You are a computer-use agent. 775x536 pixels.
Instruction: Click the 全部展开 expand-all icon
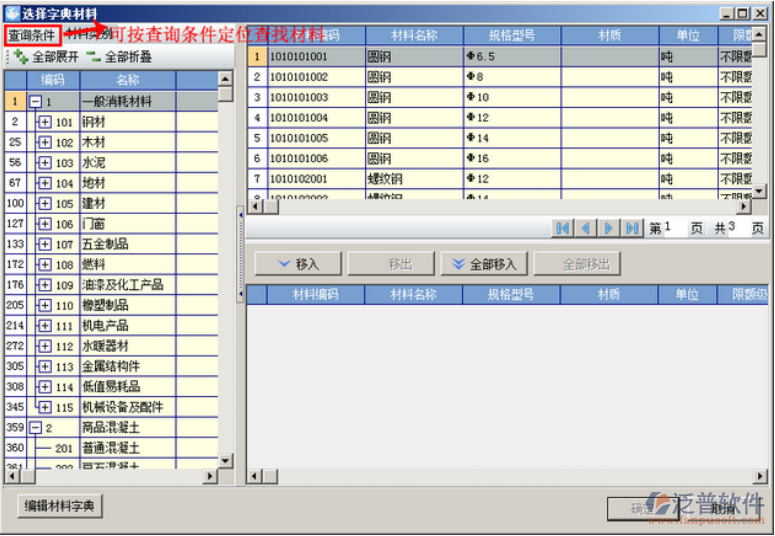21,58
